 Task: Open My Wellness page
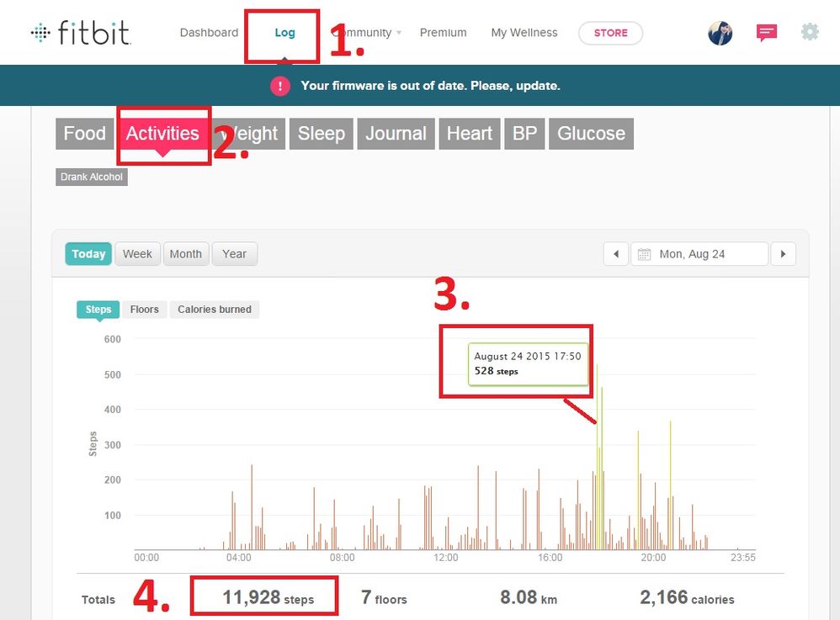tap(524, 33)
